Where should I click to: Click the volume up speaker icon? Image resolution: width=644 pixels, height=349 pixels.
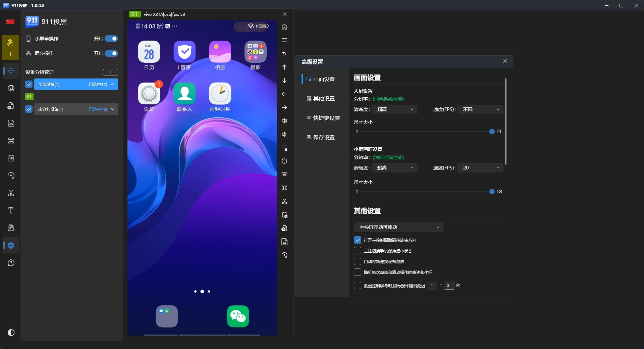[x=284, y=121]
